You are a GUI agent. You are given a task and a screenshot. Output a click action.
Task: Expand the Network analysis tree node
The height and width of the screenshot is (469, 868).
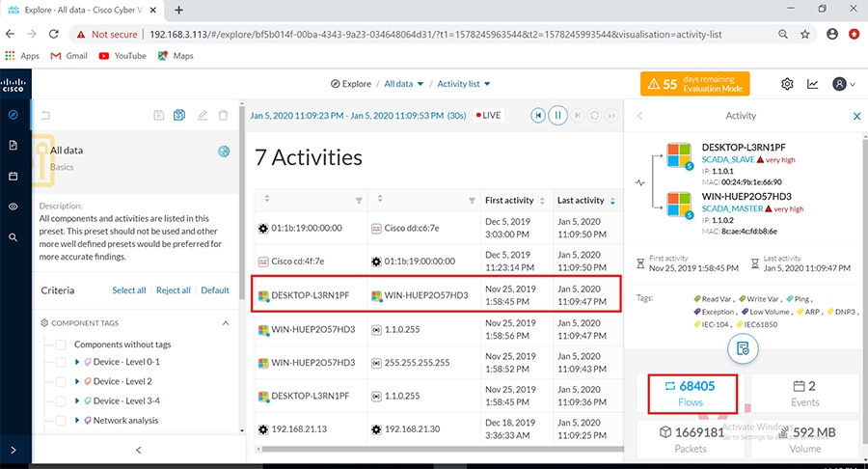pos(77,421)
